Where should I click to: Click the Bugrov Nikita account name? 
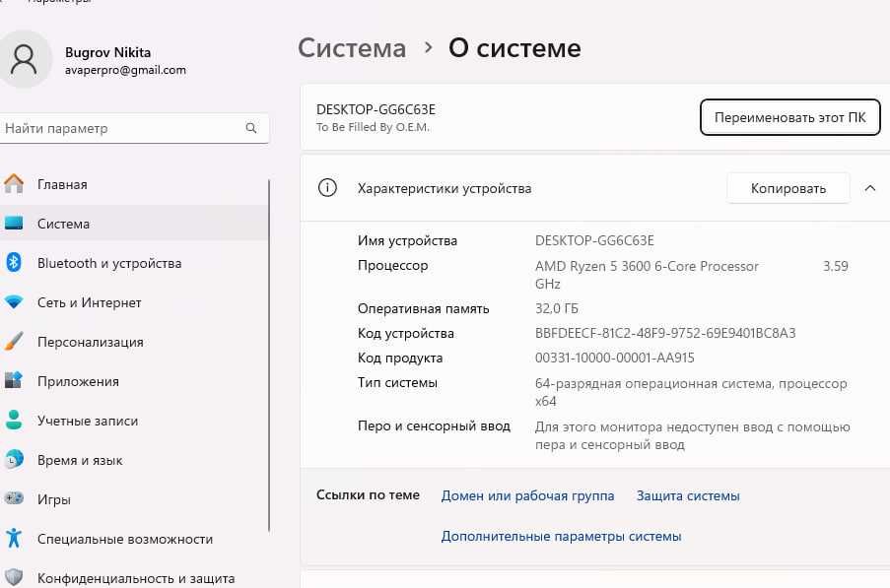click(x=107, y=52)
